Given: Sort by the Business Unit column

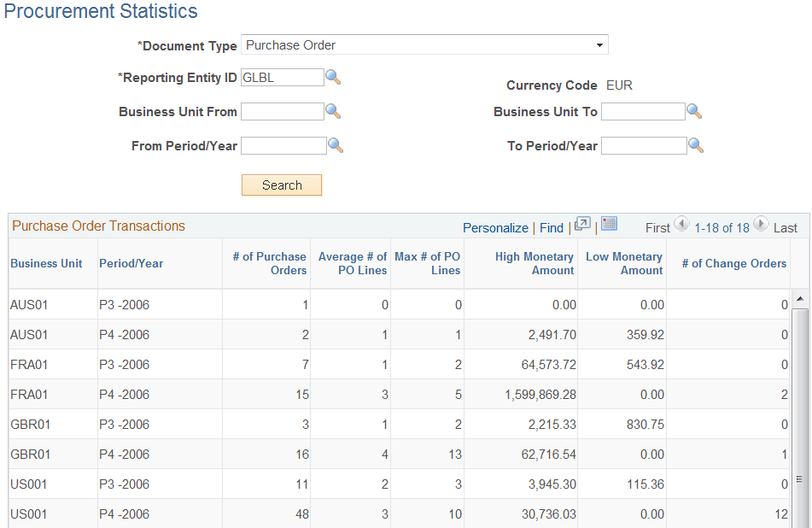Looking at the screenshot, I should (x=46, y=263).
